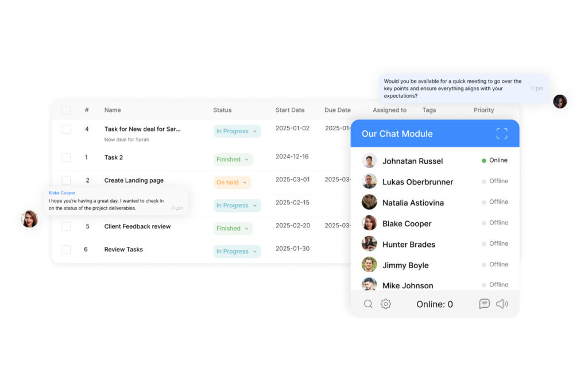Open chat with Hunter Brades

pos(408,245)
